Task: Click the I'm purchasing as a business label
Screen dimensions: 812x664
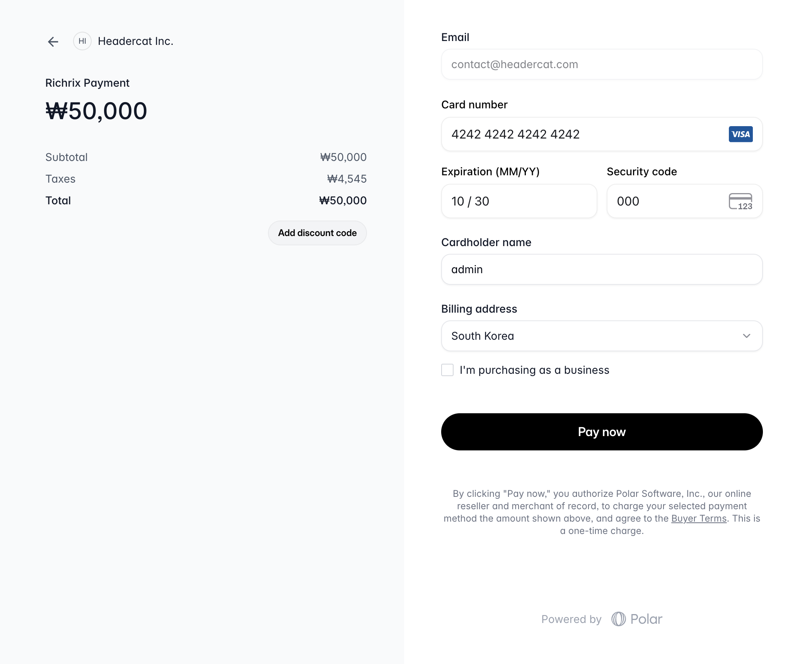Action: click(534, 370)
